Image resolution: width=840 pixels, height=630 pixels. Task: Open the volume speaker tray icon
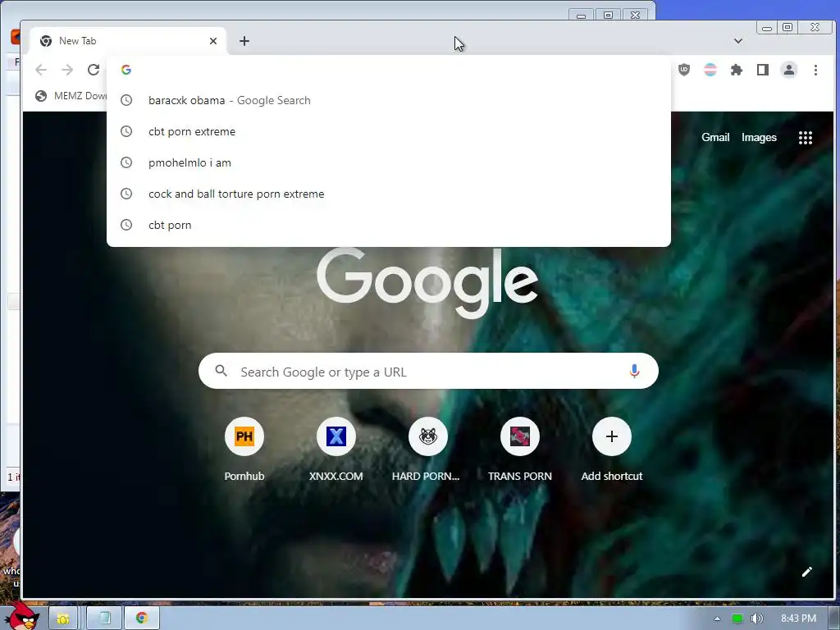pos(756,619)
